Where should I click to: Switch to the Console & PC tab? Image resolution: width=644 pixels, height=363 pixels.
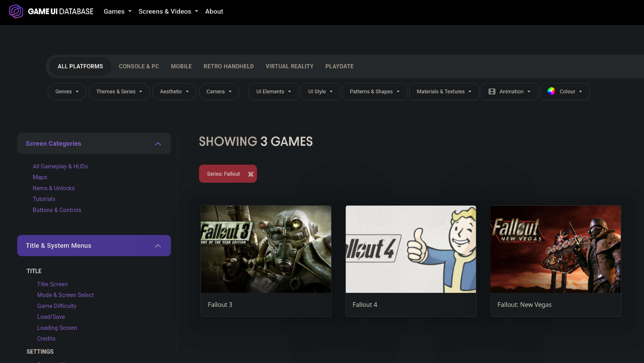(139, 66)
